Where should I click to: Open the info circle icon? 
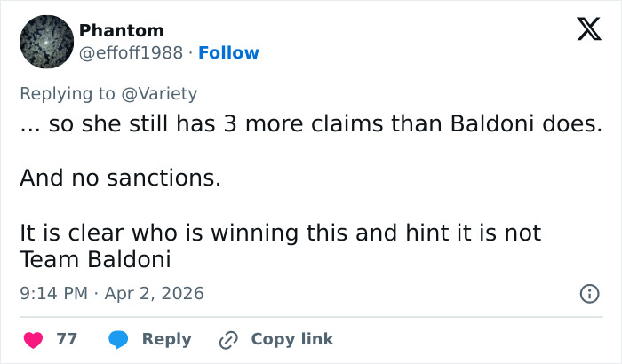pyautogui.click(x=588, y=293)
